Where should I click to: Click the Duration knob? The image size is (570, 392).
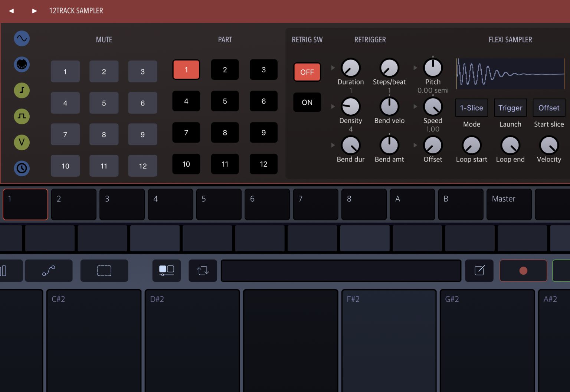(x=351, y=68)
